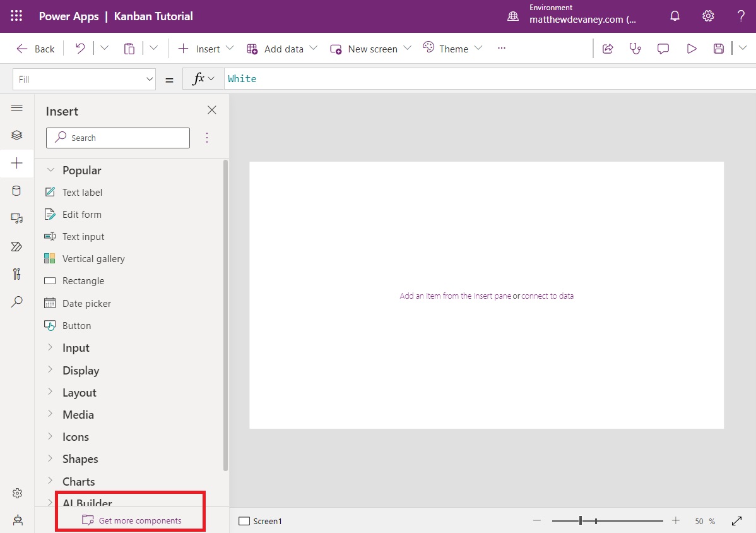Save the app
The height and width of the screenshot is (533, 756).
tap(718, 48)
